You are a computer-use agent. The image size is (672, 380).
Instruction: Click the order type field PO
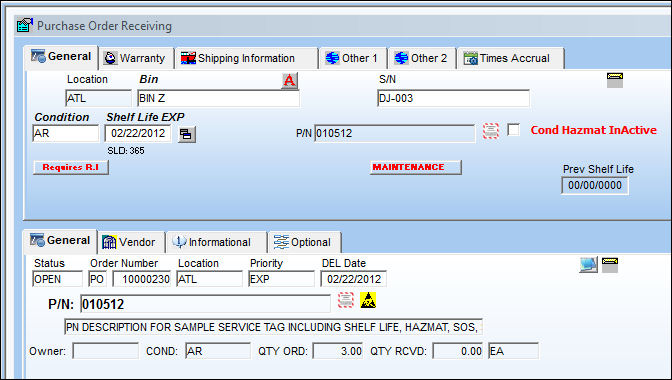(98, 279)
